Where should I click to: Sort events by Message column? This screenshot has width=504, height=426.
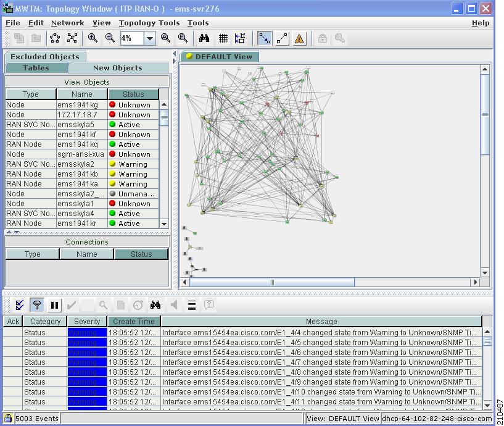321,322
